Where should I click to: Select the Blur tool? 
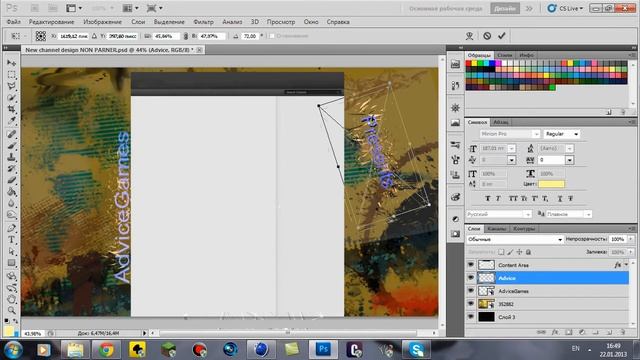11,203
